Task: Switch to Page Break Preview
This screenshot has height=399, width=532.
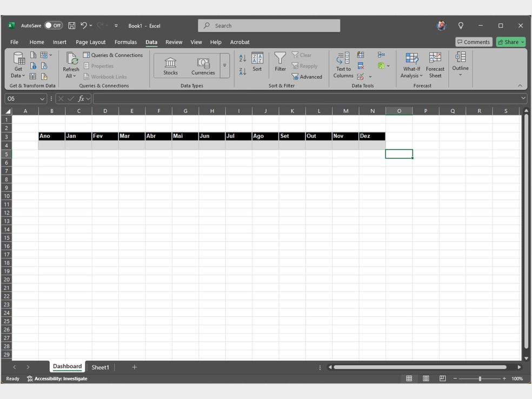Action: coord(442,378)
